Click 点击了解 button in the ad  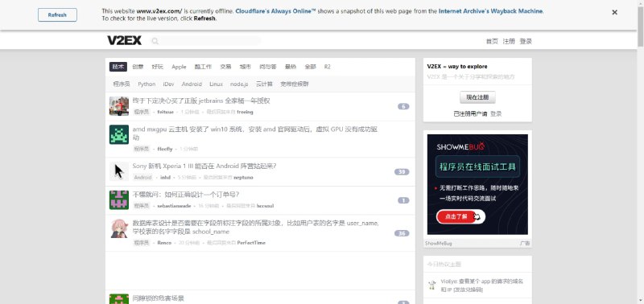pos(460,216)
